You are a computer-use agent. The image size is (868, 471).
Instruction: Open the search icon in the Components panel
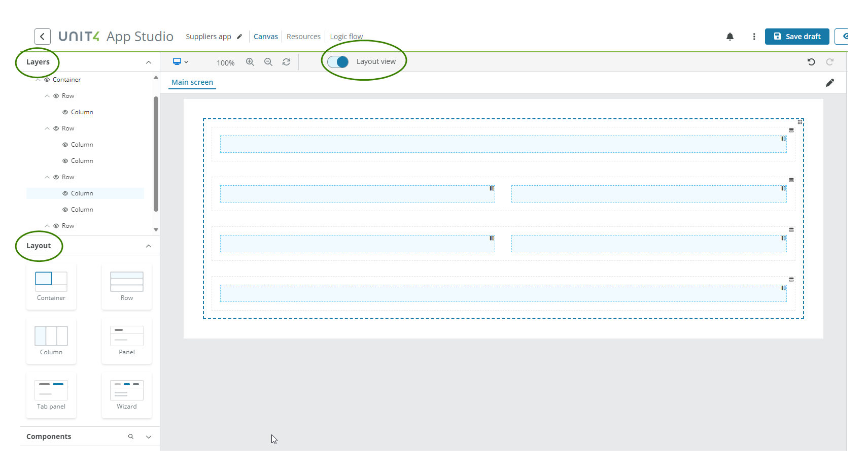[x=131, y=436]
